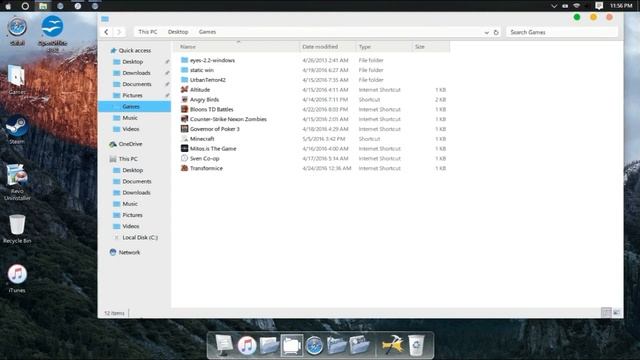Go back with the left arrow button

[106, 32]
